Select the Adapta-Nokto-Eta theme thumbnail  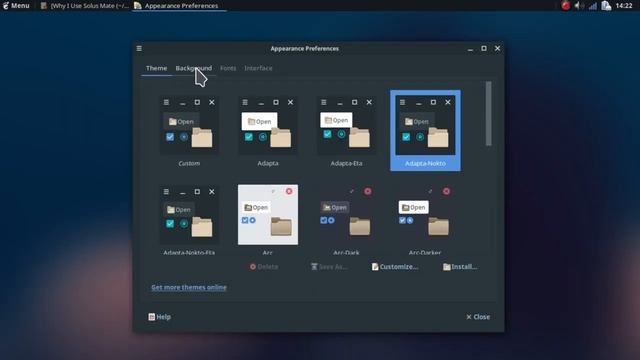click(x=189, y=215)
